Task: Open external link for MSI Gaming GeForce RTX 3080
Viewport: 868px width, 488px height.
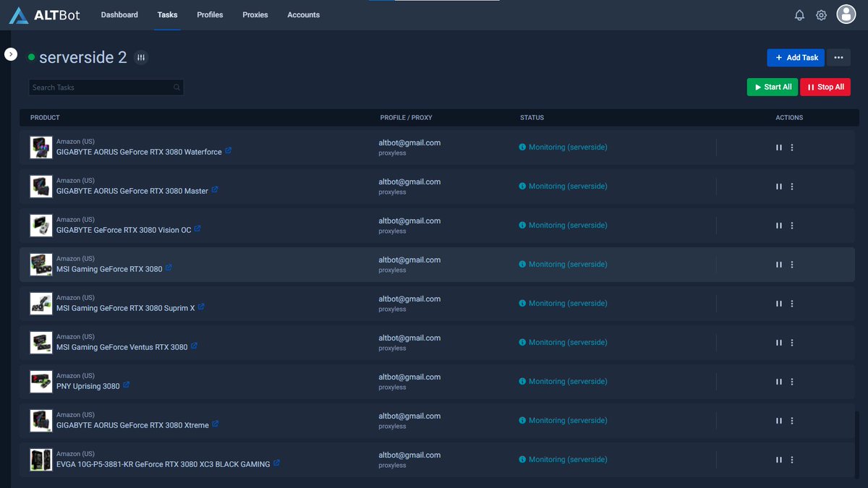Action: (x=169, y=268)
